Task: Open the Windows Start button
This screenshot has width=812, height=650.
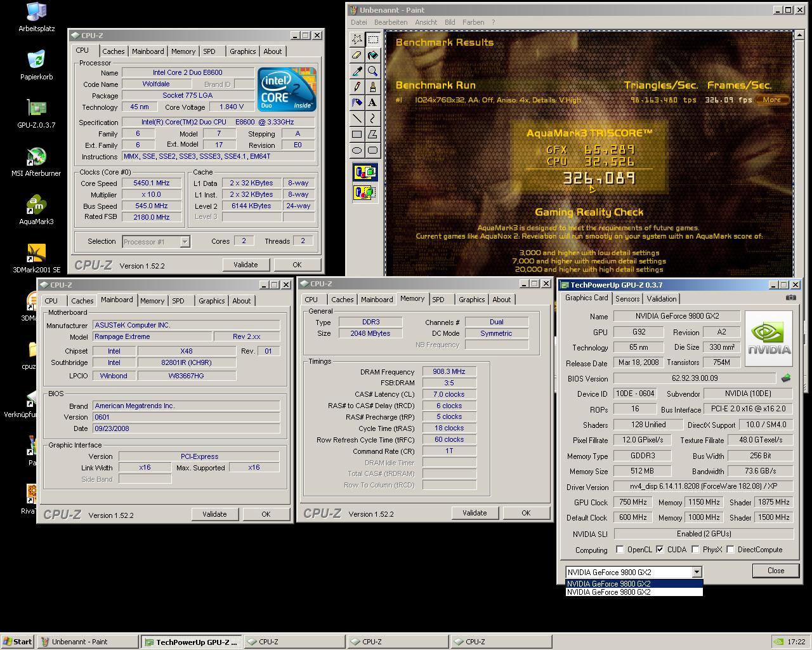Action: (x=18, y=642)
